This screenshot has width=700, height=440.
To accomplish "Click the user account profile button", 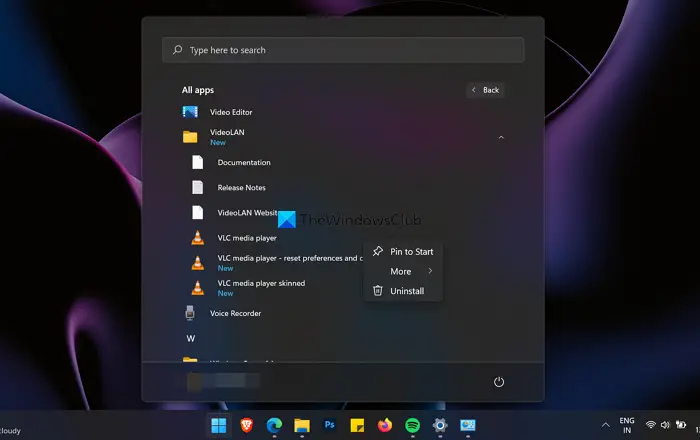I will 223,382.
